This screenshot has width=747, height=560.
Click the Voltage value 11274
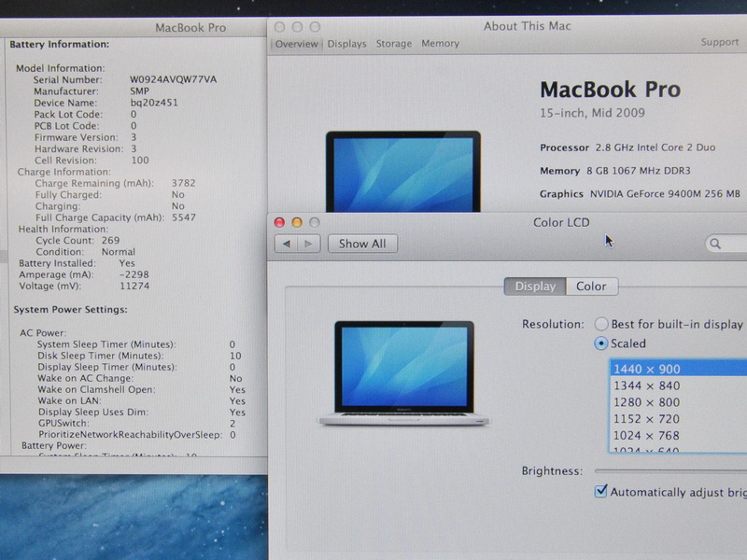(134, 287)
